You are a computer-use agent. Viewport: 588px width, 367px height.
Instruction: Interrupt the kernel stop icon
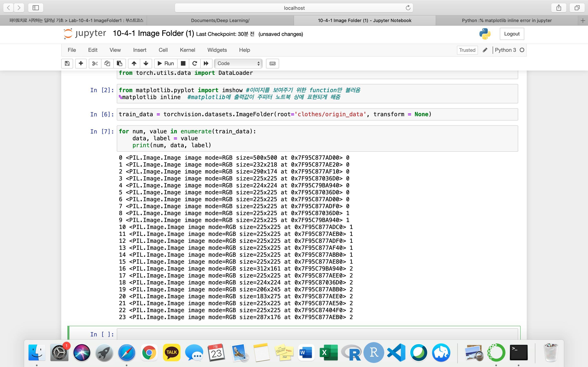coord(183,63)
